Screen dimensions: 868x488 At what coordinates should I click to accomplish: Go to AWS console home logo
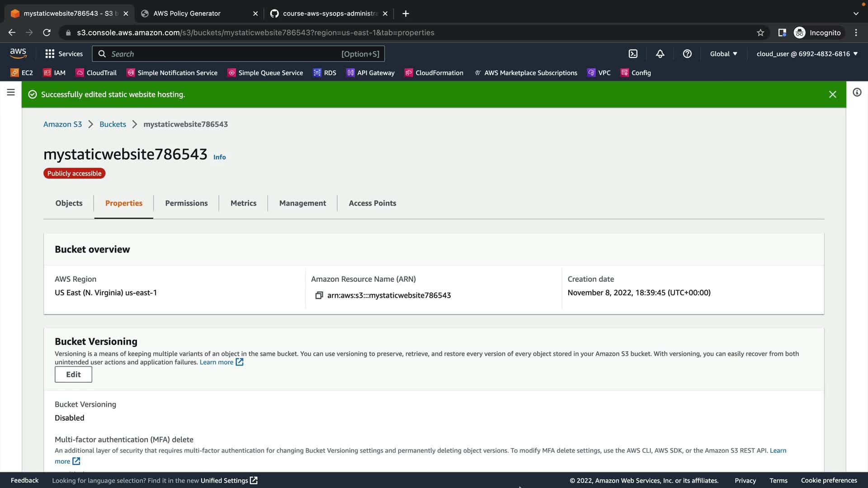pyautogui.click(x=18, y=53)
